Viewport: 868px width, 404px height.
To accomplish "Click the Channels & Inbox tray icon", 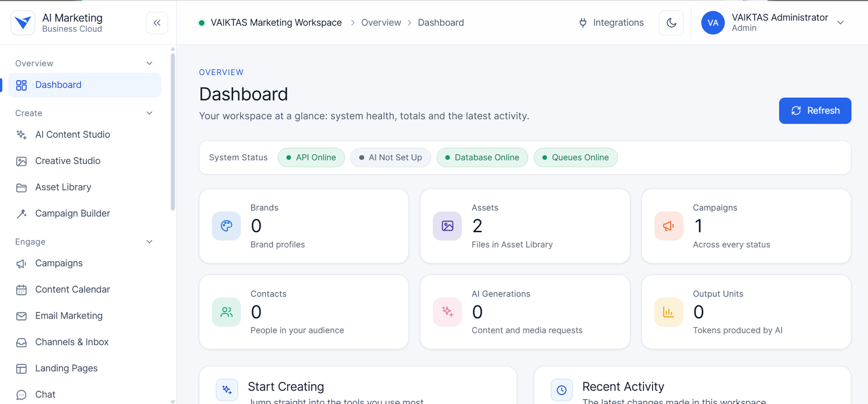I will pos(21,343).
